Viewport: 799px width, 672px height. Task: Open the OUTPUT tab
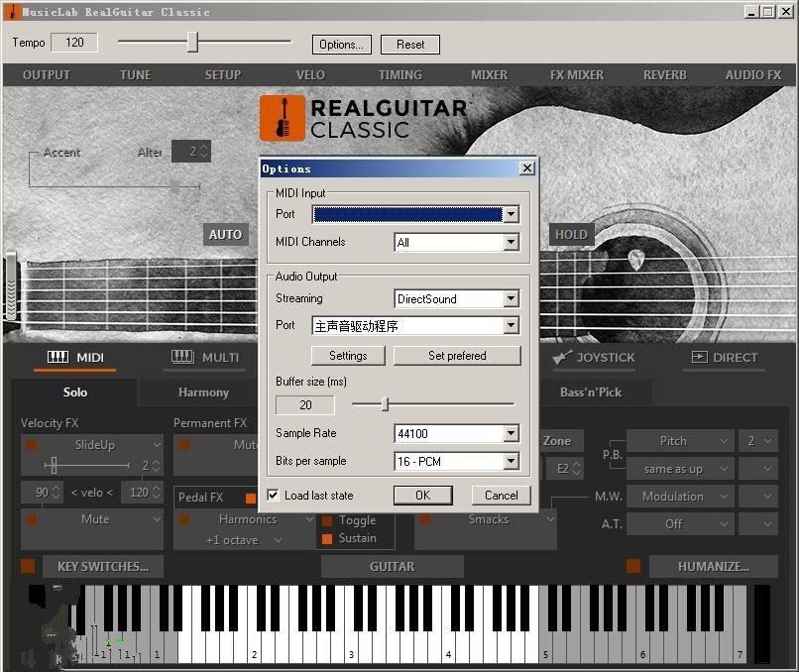click(47, 75)
